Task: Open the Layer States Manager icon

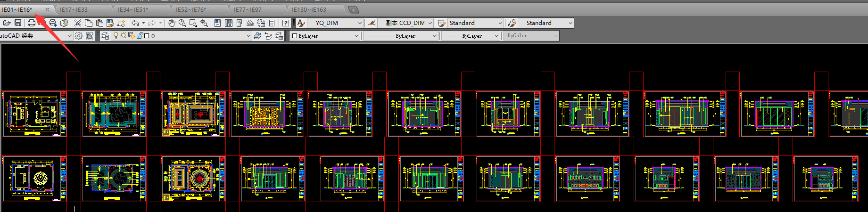Action: [279, 36]
